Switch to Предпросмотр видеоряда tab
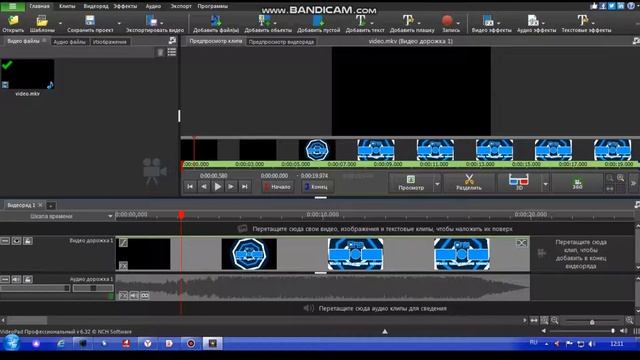 [x=281, y=42]
